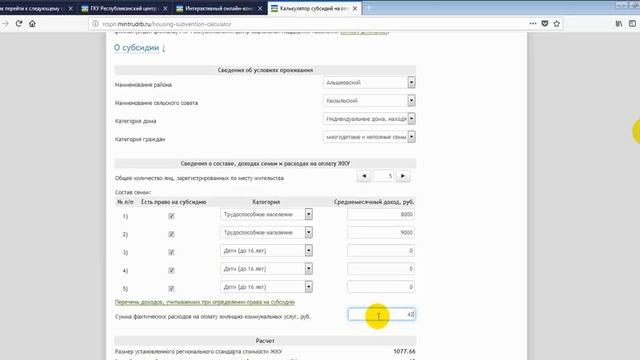Toggle subsidy right checkbox for member 4

[x=171, y=270]
